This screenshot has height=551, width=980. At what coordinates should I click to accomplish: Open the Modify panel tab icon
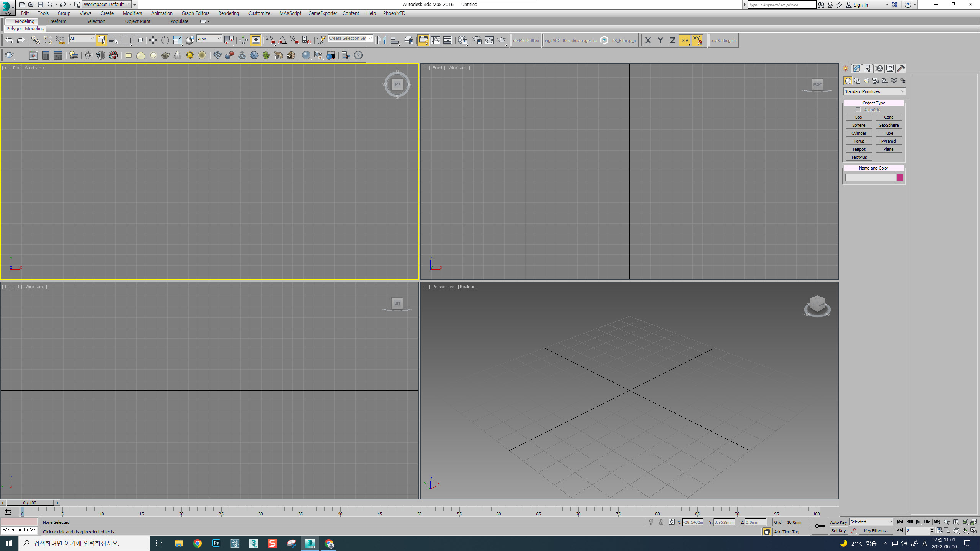click(x=856, y=68)
